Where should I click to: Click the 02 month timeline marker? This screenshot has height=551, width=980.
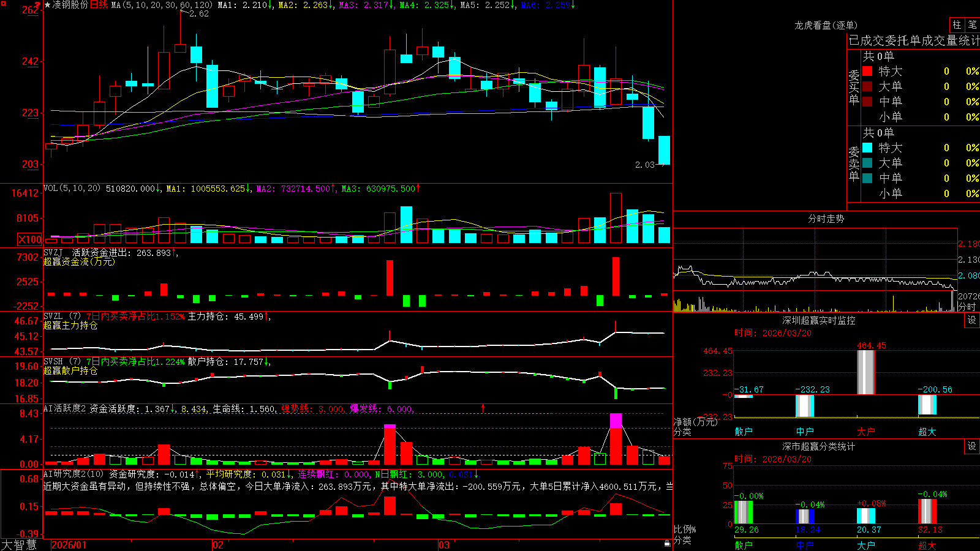pos(218,545)
